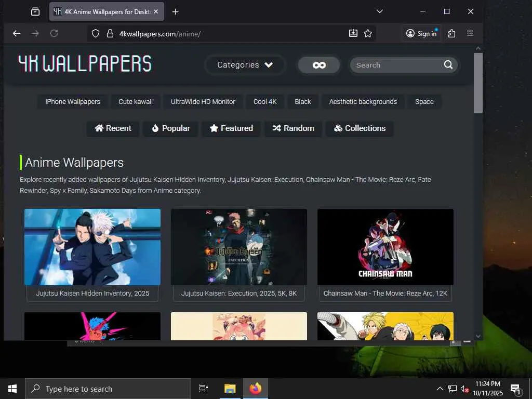Screen dimensions: 532x399
Task: Show hidden system tray icons
Action: [440, 389]
